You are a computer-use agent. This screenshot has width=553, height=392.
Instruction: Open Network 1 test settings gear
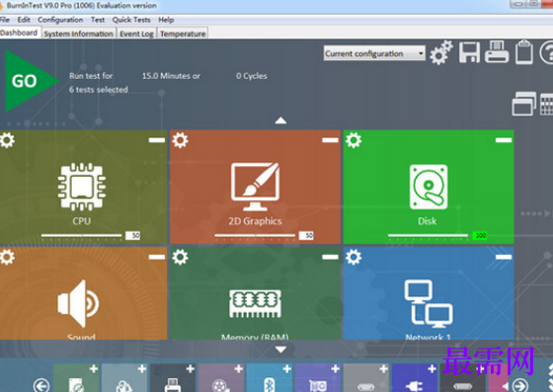[x=354, y=257]
